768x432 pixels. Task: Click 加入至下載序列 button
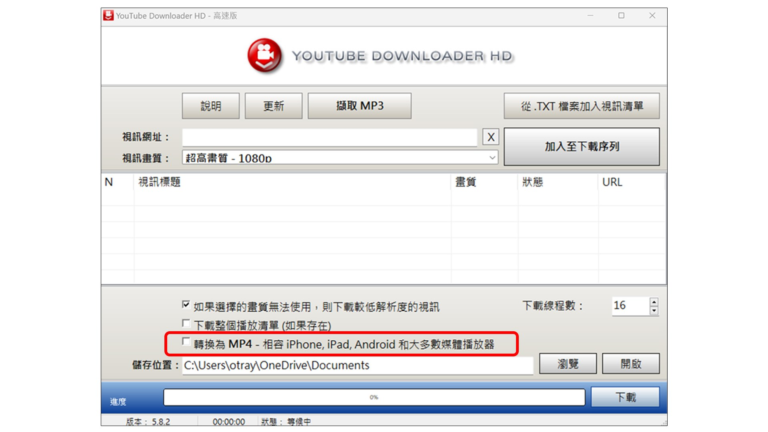point(581,146)
